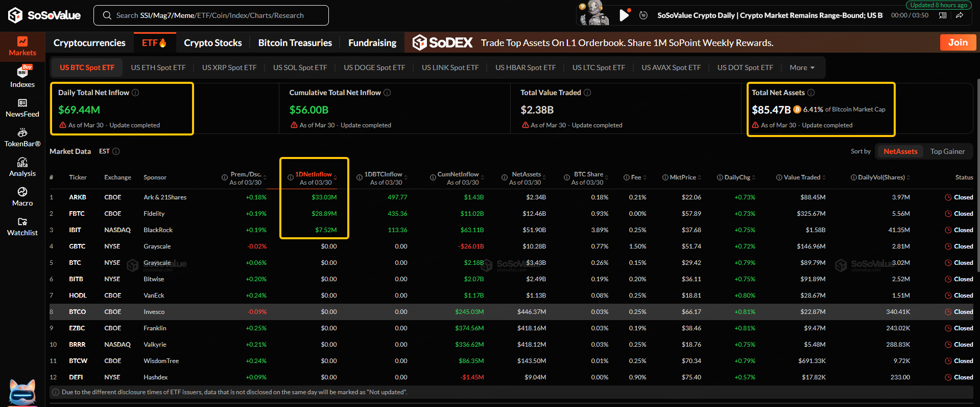The height and width of the screenshot is (407, 980).
Task: Expand the More ETF types dropdown
Action: pyautogui.click(x=802, y=67)
